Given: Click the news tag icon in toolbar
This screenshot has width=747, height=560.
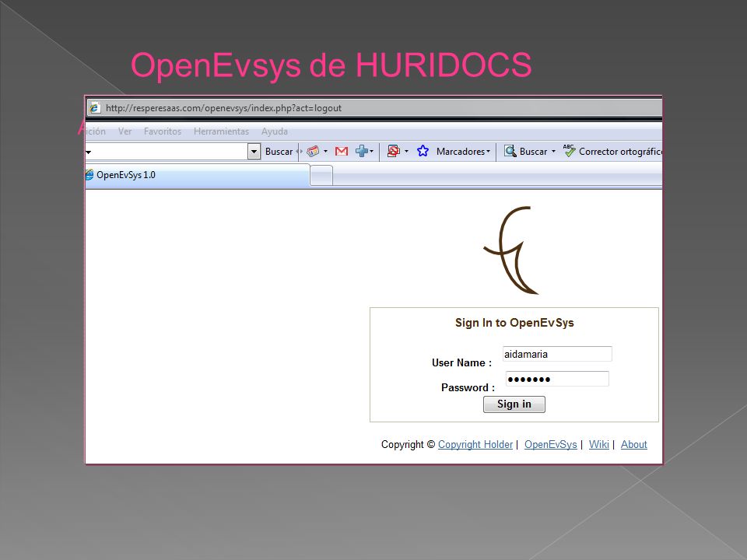Looking at the screenshot, I should pyautogui.click(x=313, y=151).
